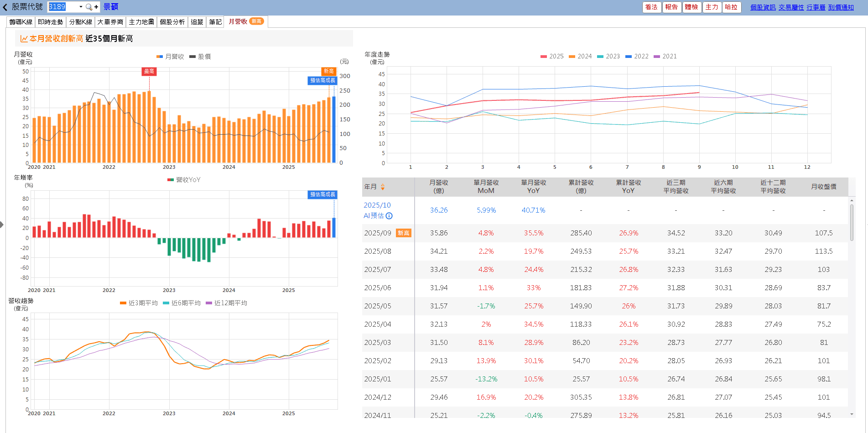Click the 年月 sort arrows icon
This screenshot has height=433, width=868.
tap(383, 187)
